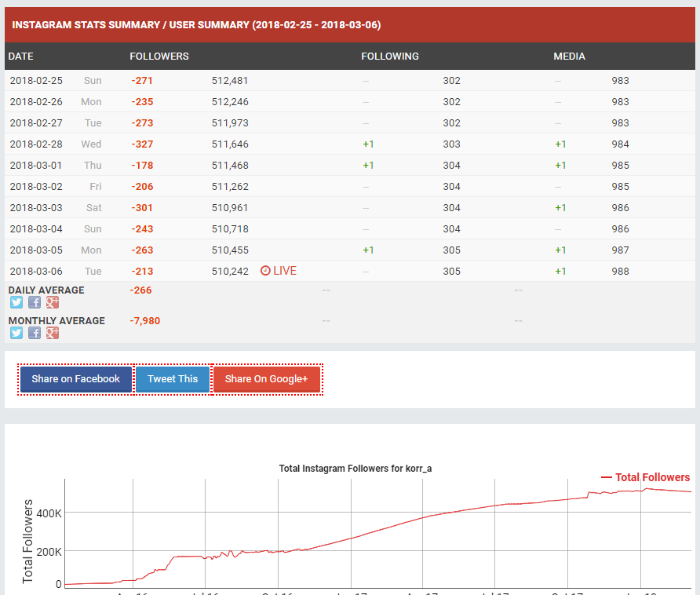
Task: Click the LIVE clock icon
Action: pos(265,271)
